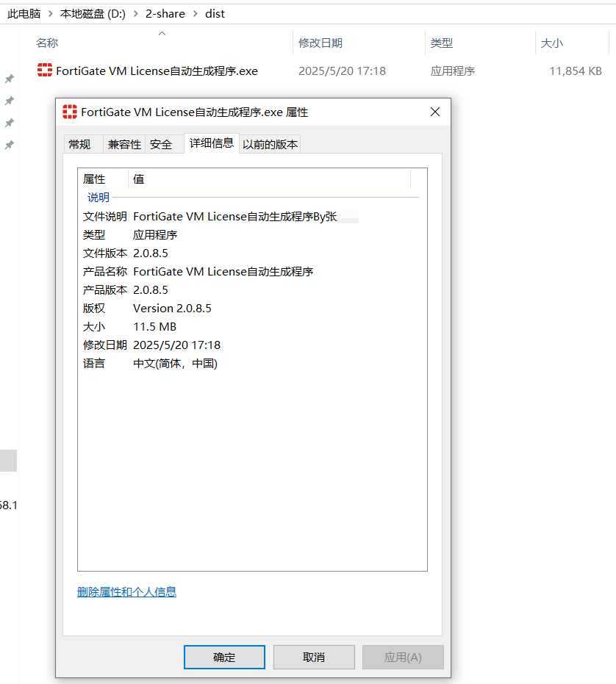Viewport: 616px width, 684px height.
Task: Sort by the 修改日期 column header
Action: coord(359,43)
